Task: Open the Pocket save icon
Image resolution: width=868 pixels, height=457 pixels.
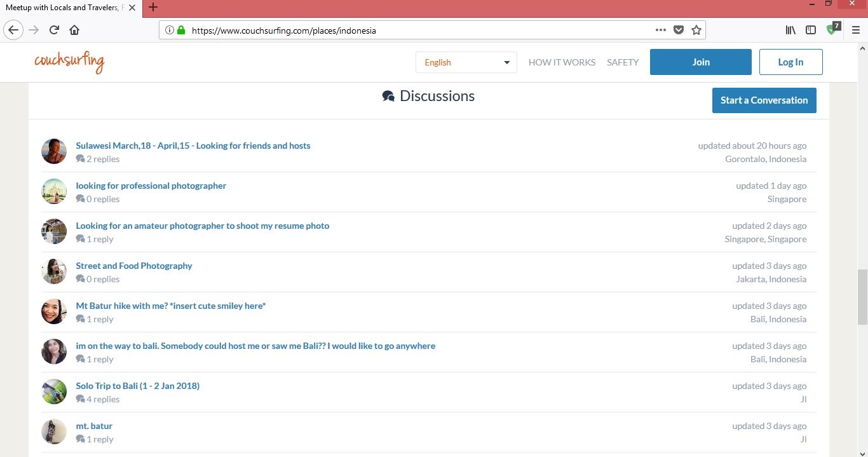Action: coord(679,30)
